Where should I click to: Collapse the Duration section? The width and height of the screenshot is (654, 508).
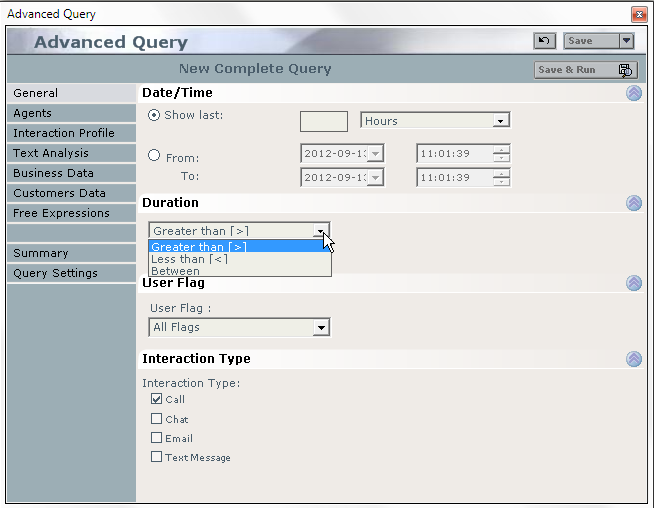[633, 203]
